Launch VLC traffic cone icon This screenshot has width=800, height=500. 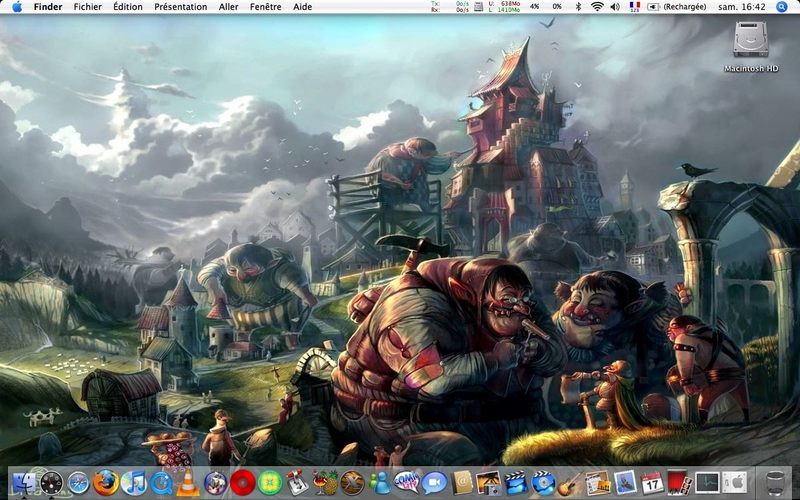[x=188, y=483]
